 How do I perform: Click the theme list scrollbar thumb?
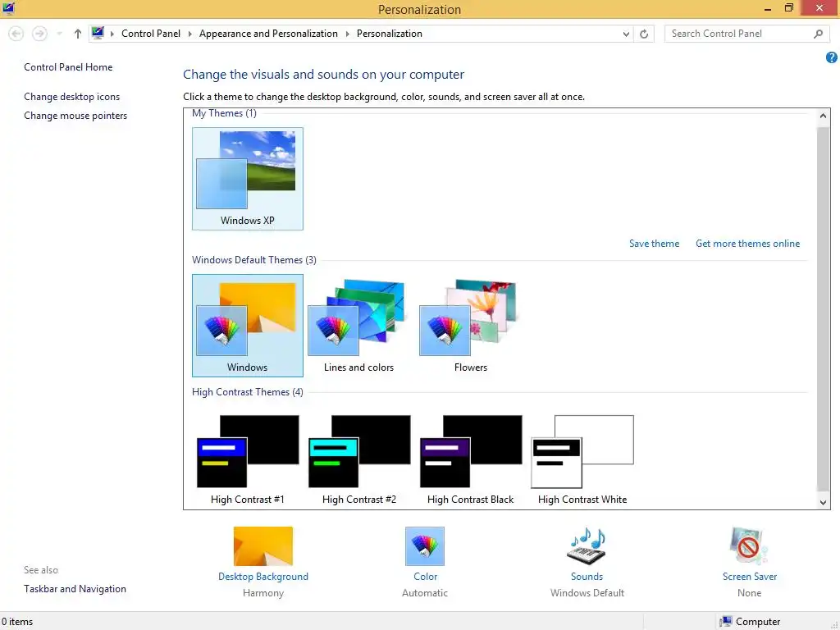(824, 309)
